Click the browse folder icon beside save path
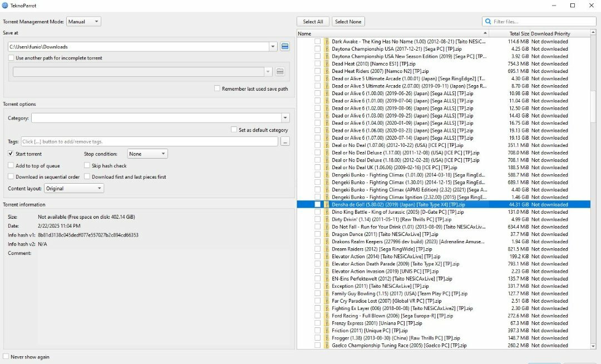 (285, 46)
